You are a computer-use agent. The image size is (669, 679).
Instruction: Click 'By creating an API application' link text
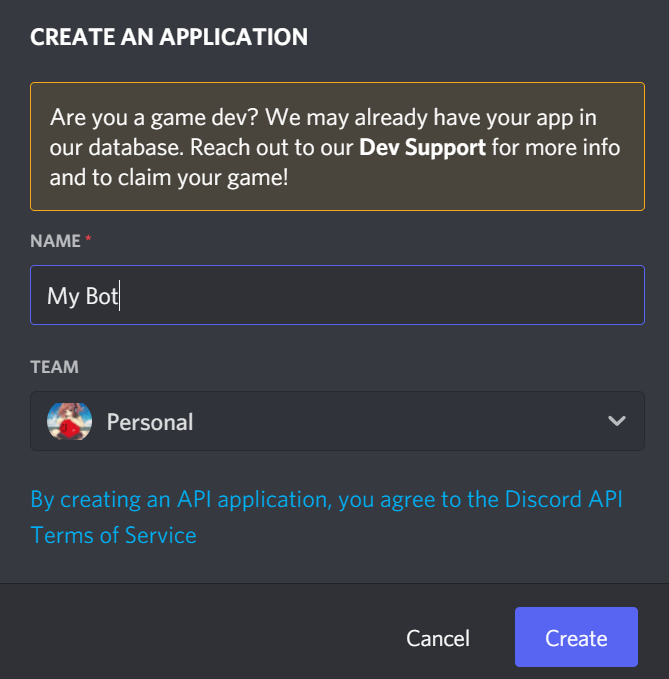click(181, 499)
